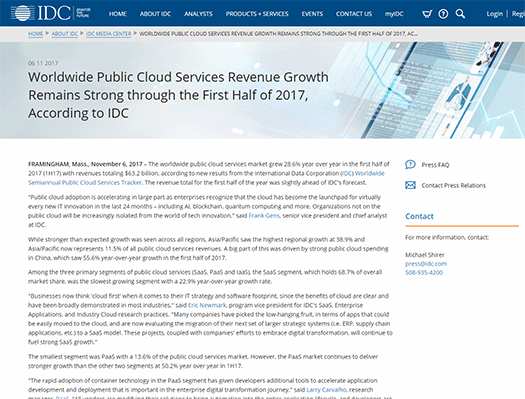
Task: Go to ABOUT IDC breadcrumb link
Action: pyautogui.click(x=65, y=34)
